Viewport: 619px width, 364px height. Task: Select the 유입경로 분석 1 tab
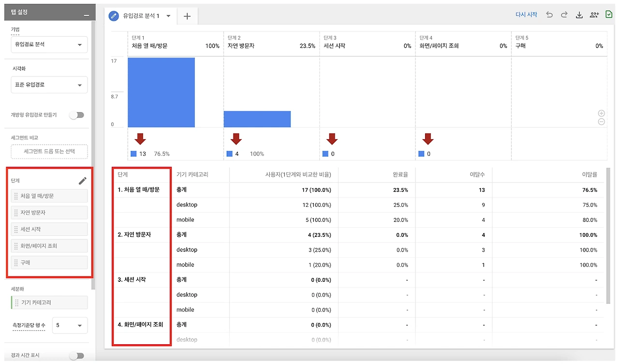coord(141,16)
